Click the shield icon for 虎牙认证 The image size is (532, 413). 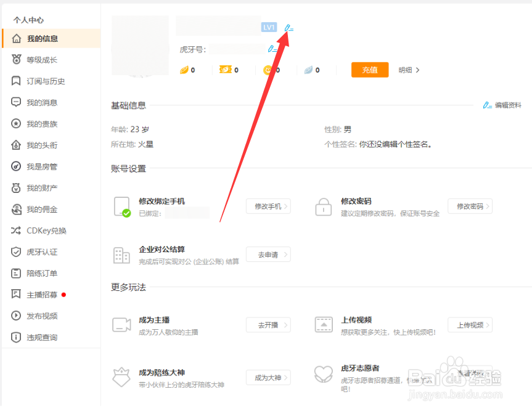pos(16,251)
